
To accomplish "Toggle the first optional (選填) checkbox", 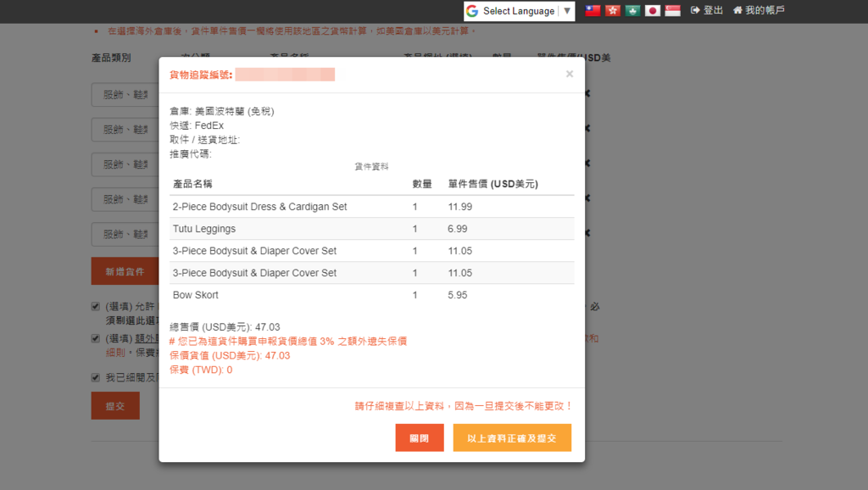I will pyautogui.click(x=96, y=307).
